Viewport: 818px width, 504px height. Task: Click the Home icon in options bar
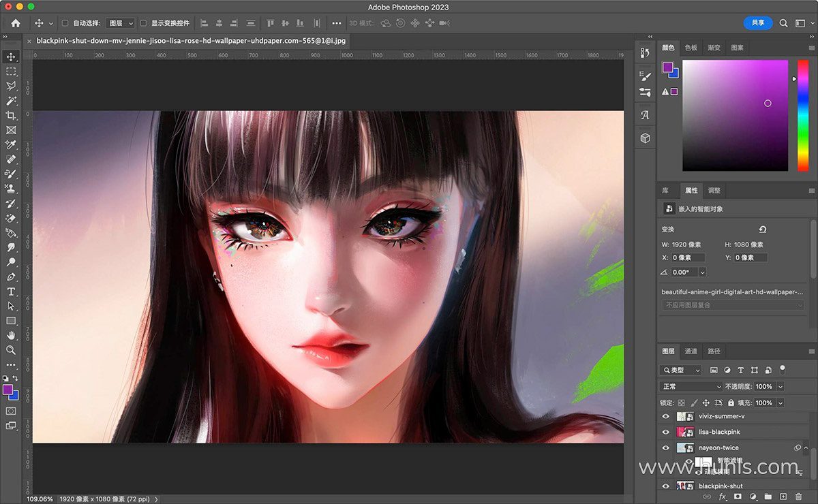[x=16, y=23]
